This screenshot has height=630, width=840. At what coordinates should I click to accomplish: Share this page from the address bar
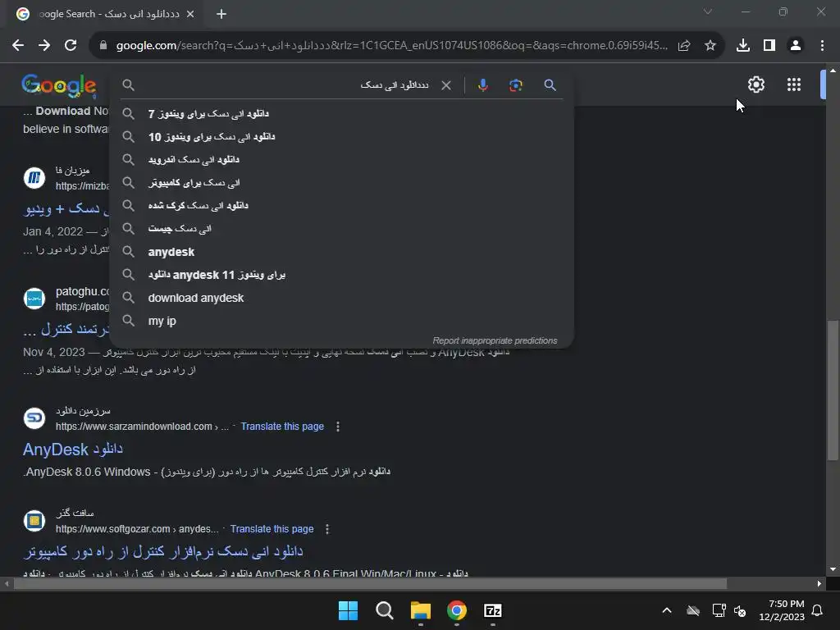coord(684,46)
